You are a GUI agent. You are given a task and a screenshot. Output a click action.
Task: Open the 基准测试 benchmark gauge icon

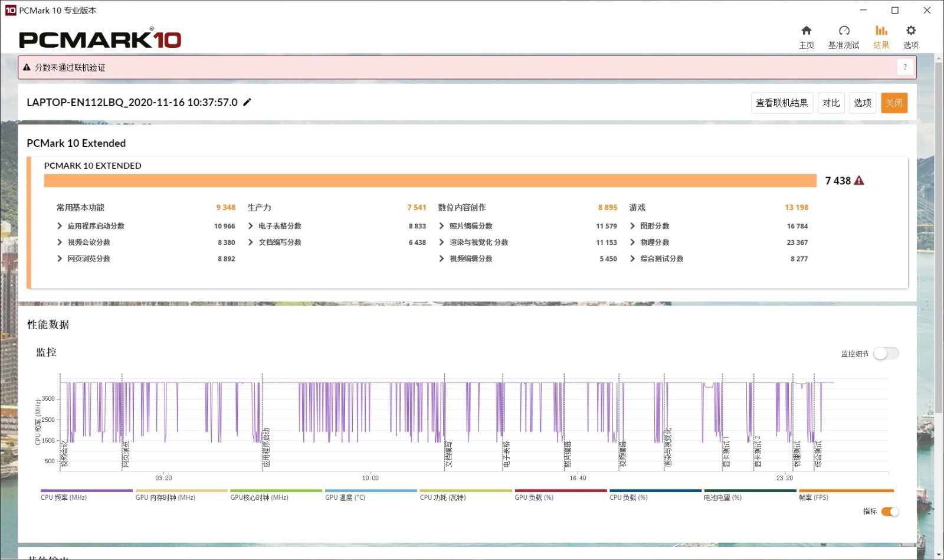tap(844, 31)
